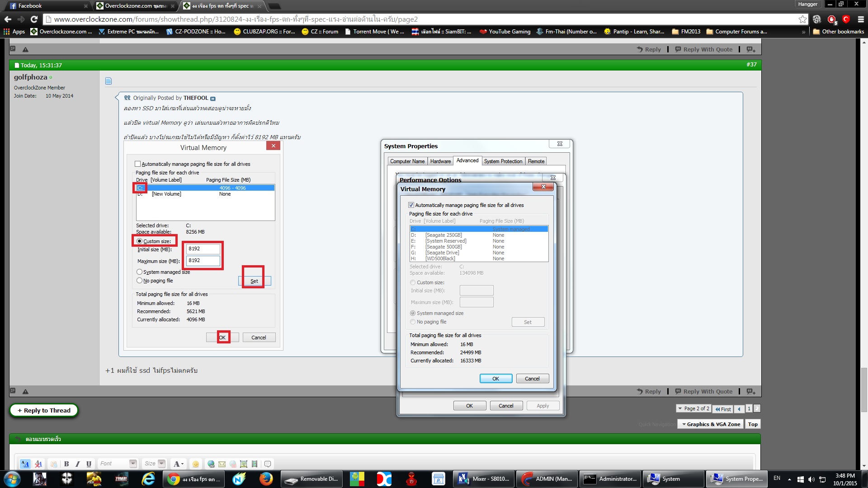
Task: Click the Bold formatting icon in editor
Action: pos(66,464)
